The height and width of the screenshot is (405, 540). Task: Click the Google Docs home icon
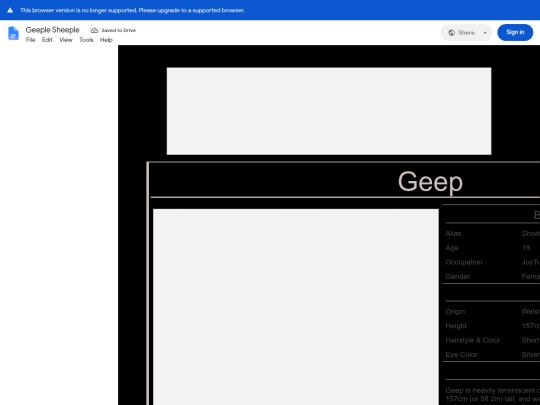tap(13, 33)
